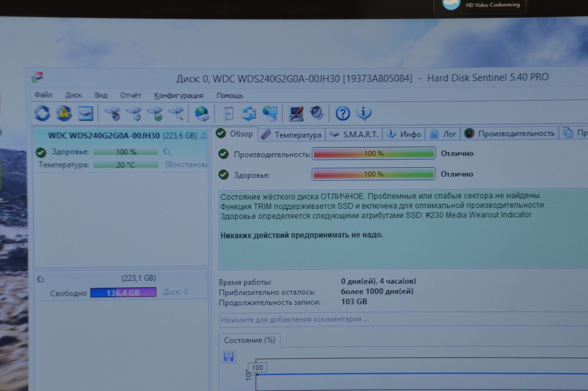
Task: Click the text document report toolbar icon
Action: 228,114
